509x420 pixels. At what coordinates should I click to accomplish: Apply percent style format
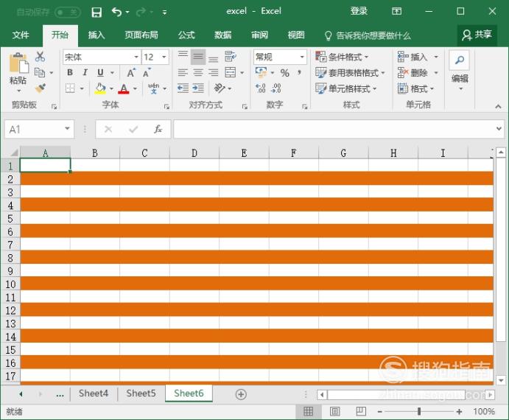tap(284, 73)
